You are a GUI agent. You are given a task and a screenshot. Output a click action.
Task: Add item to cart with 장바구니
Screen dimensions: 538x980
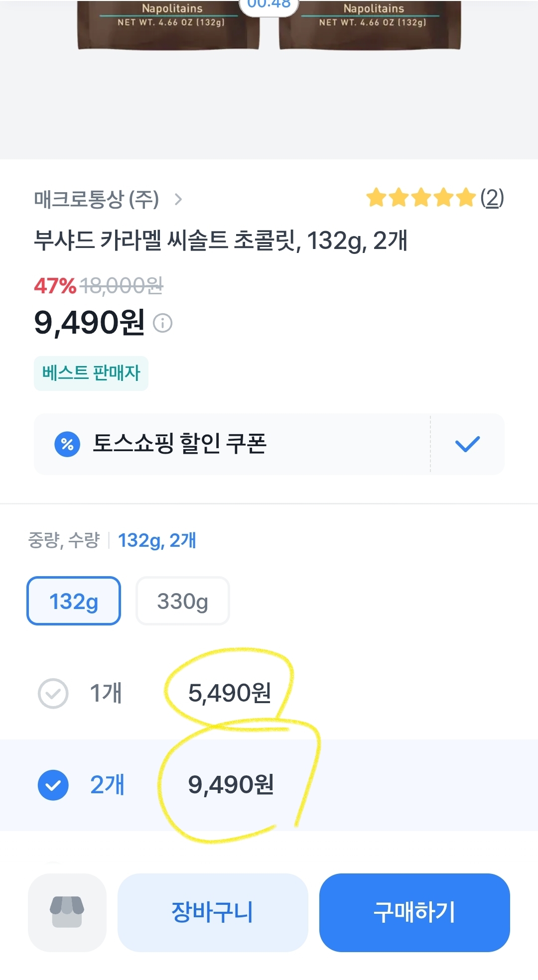[213, 912]
